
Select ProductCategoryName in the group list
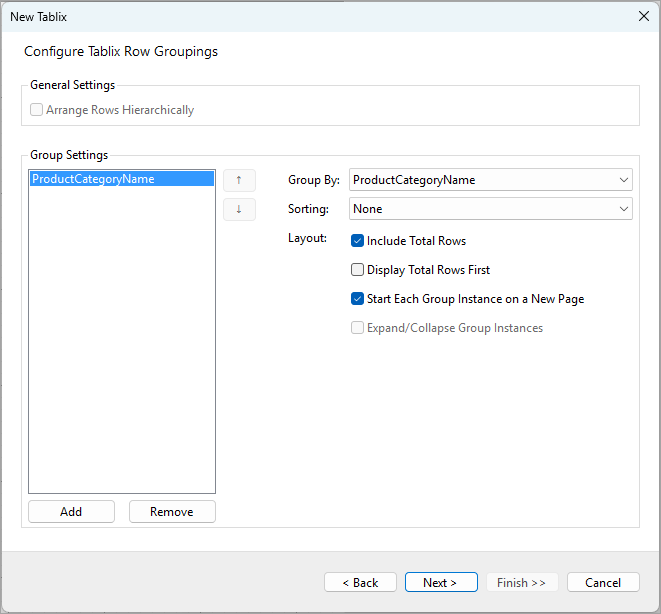122,179
